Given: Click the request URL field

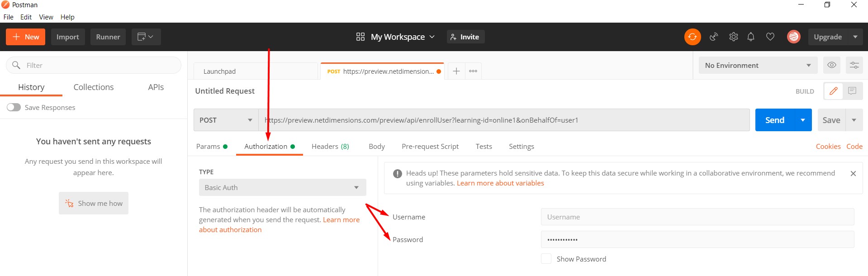Looking at the screenshot, I should [x=504, y=120].
